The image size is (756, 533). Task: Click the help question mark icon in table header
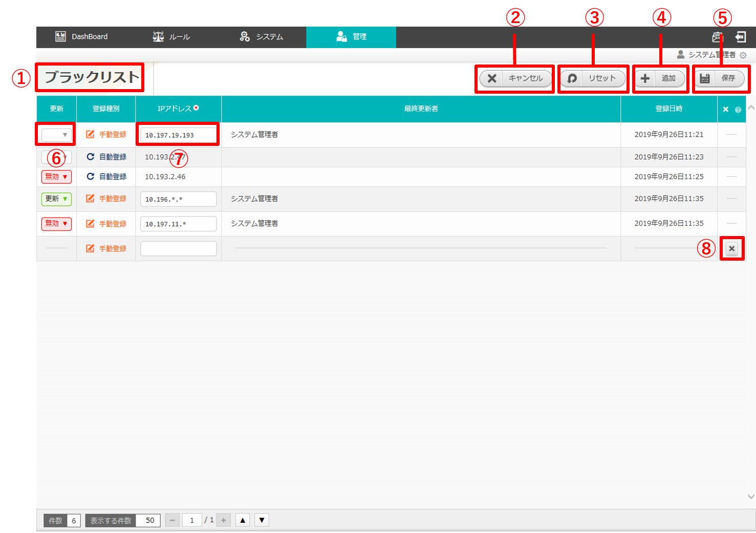tap(738, 110)
